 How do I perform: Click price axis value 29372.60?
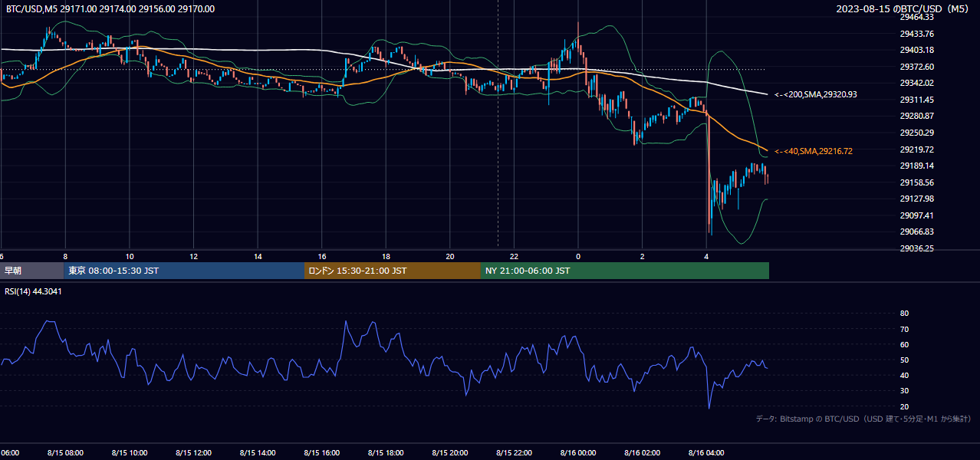pos(916,67)
